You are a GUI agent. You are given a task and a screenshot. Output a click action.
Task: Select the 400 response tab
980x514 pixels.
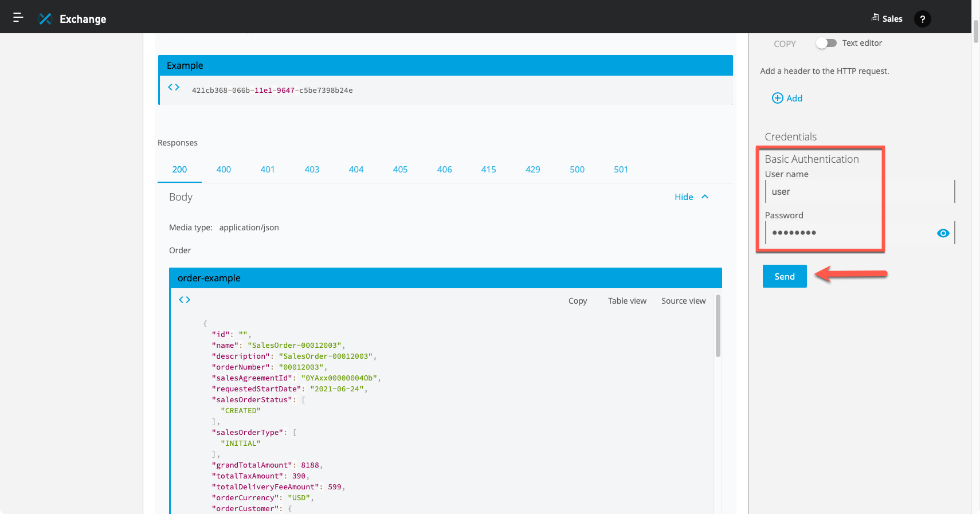(x=224, y=170)
